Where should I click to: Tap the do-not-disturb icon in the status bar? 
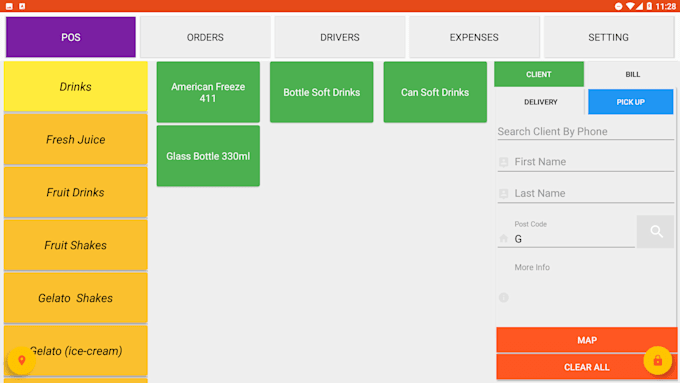pyautogui.click(x=618, y=6)
